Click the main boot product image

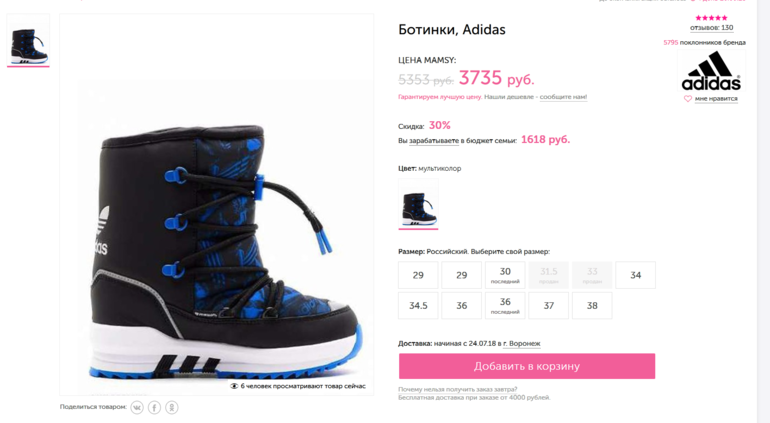(x=217, y=230)
